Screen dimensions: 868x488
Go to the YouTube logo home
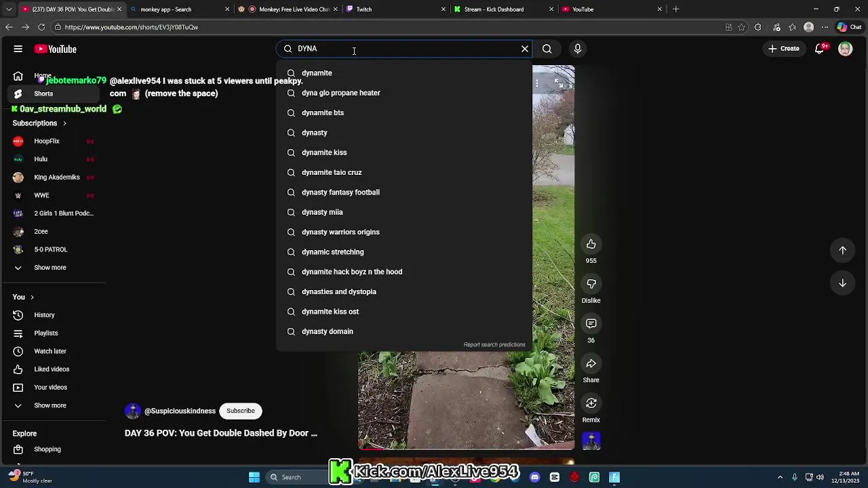56,49
